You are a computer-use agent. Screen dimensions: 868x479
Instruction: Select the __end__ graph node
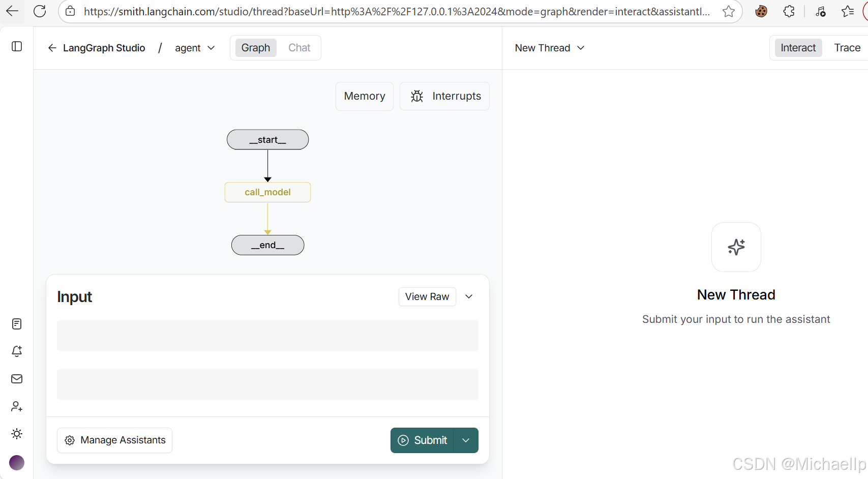tap(268, 245)
